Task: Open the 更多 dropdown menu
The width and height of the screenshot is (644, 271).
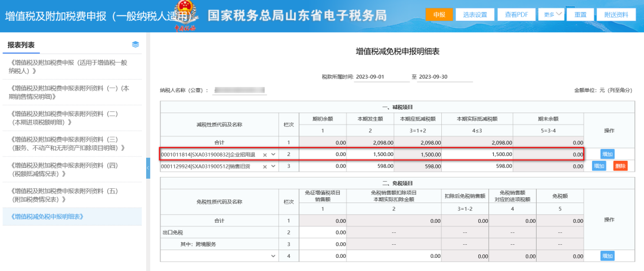Action: pyautogui.click(x=551, y=14)
